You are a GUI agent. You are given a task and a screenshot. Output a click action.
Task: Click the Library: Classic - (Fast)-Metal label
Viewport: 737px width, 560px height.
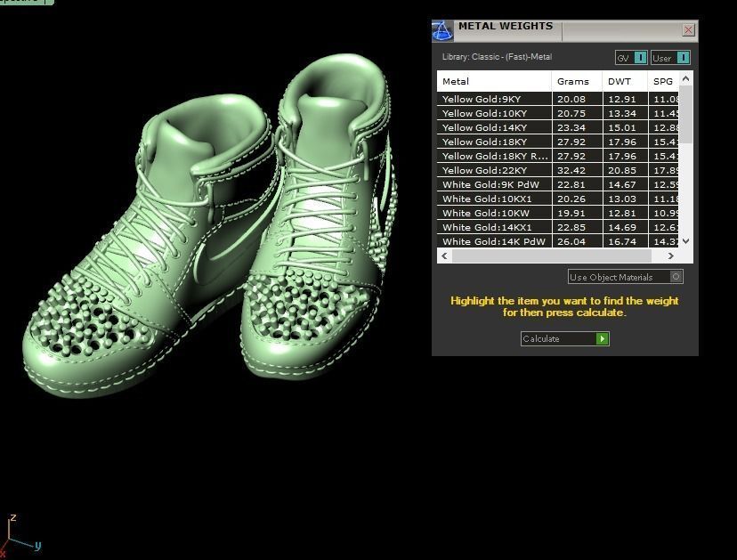[497, 57]
